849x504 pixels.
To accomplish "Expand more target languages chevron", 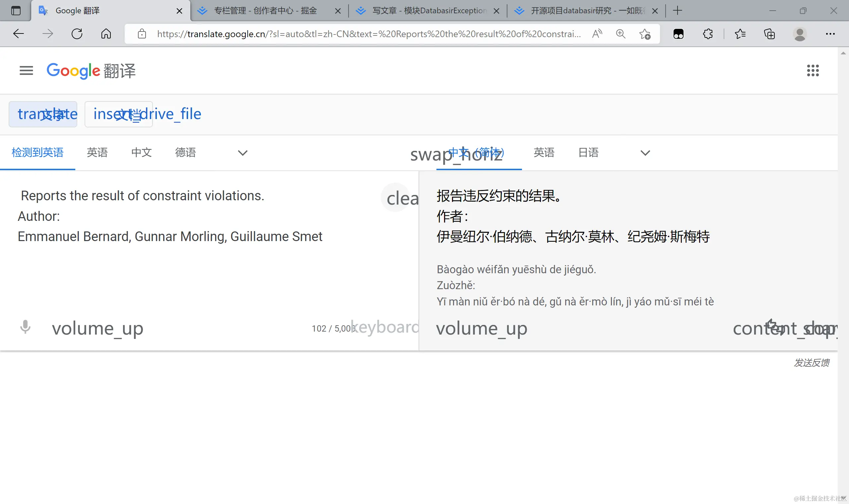I will (645, 153).
